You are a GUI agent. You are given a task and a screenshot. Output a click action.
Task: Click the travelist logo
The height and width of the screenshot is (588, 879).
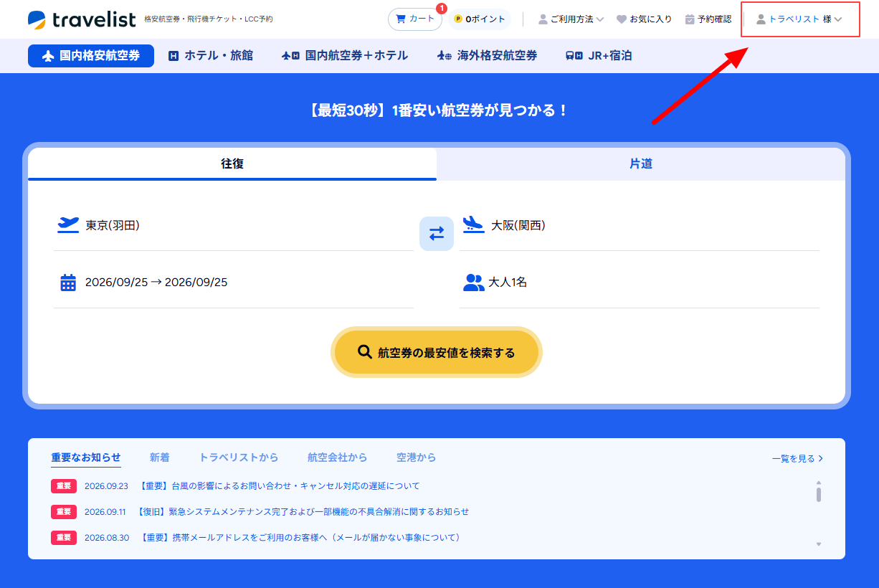[81, 19]
